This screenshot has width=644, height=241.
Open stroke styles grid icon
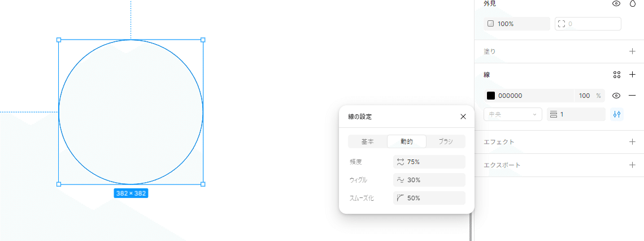point(617,75)
